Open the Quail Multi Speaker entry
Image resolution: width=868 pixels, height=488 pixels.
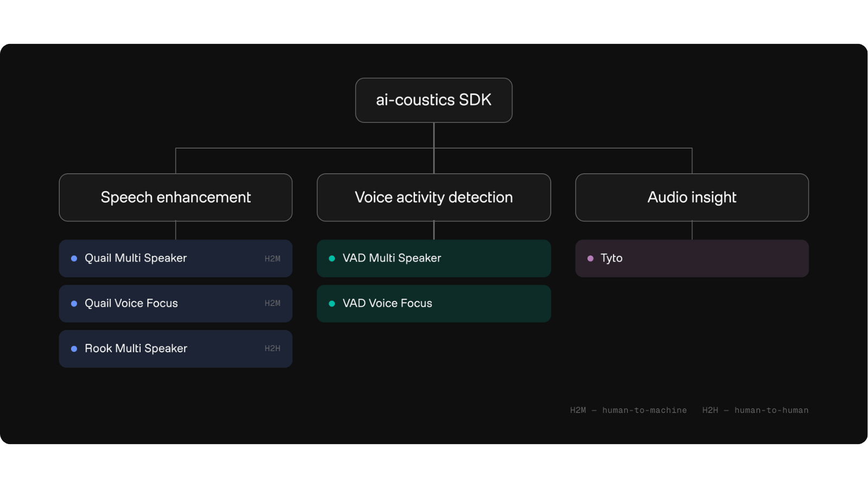pos(176,259)
